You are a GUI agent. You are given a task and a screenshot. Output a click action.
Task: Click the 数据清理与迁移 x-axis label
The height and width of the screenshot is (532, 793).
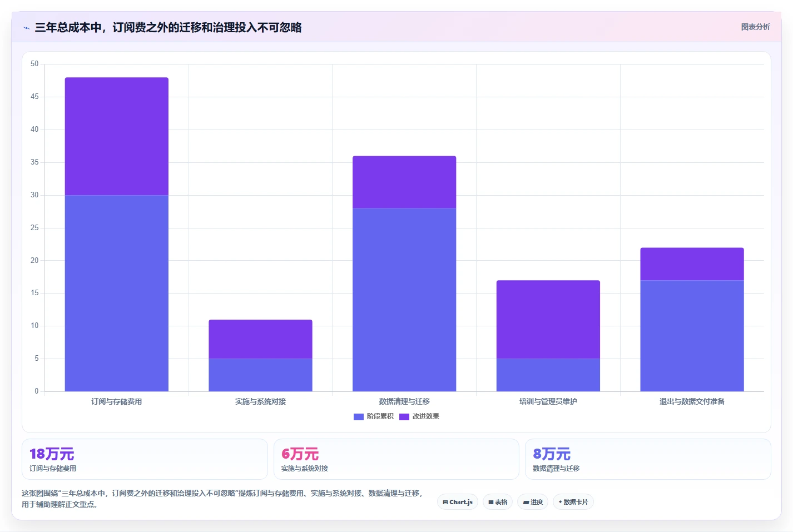coord(404,401)
